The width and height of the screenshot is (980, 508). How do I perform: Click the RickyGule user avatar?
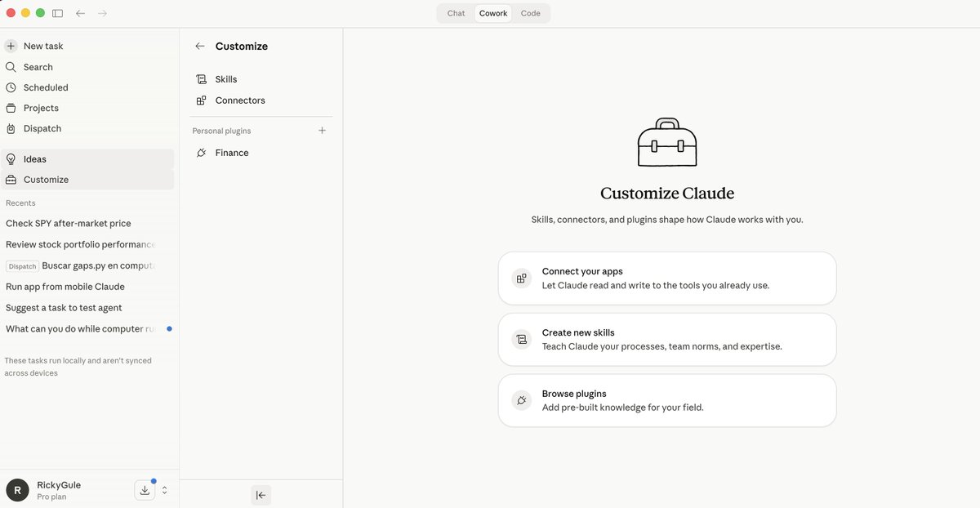(x=17, y=490)
